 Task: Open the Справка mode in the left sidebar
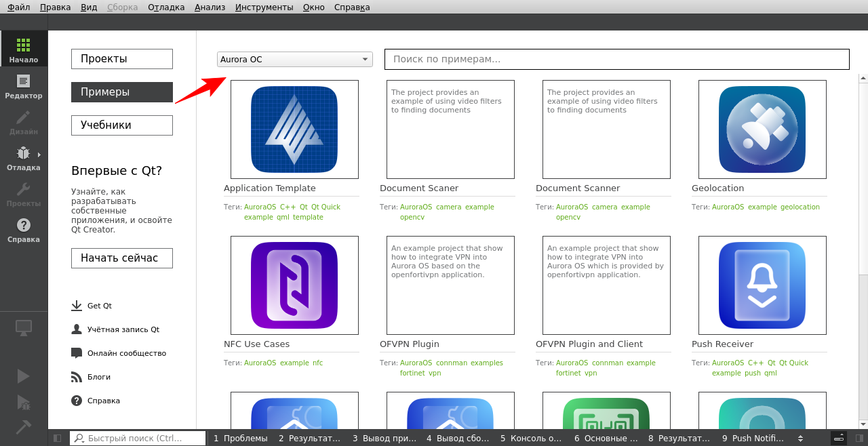pos(24,230)
